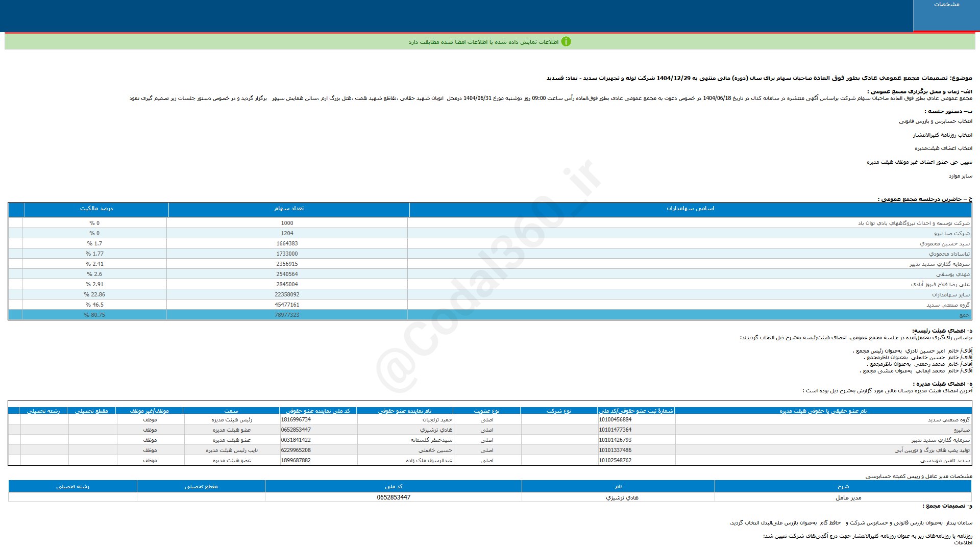Click share count 45477161 cell

pos(287,305)
